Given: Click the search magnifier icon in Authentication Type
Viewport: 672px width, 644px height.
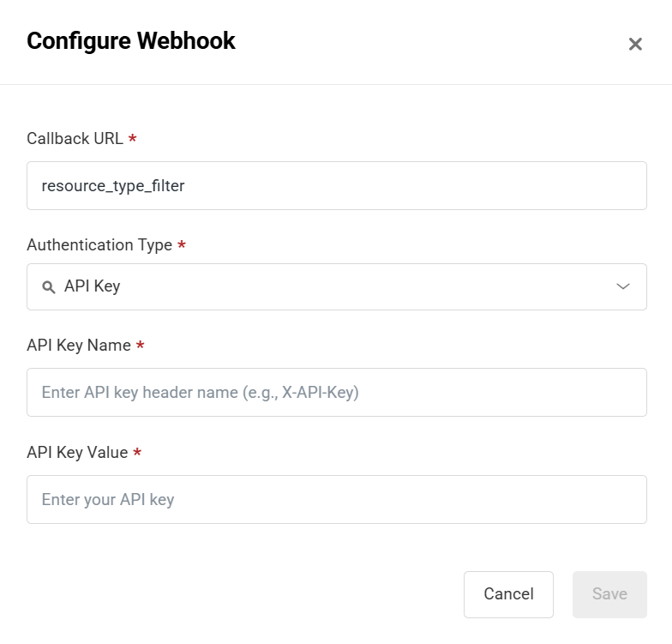Looking at the screenshot, I should [49, 286].
